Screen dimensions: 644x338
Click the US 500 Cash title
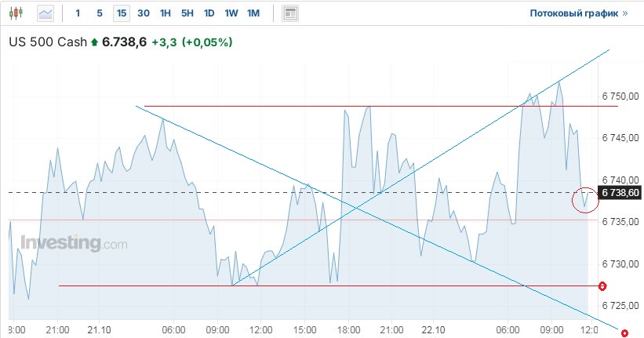(48, 42)
